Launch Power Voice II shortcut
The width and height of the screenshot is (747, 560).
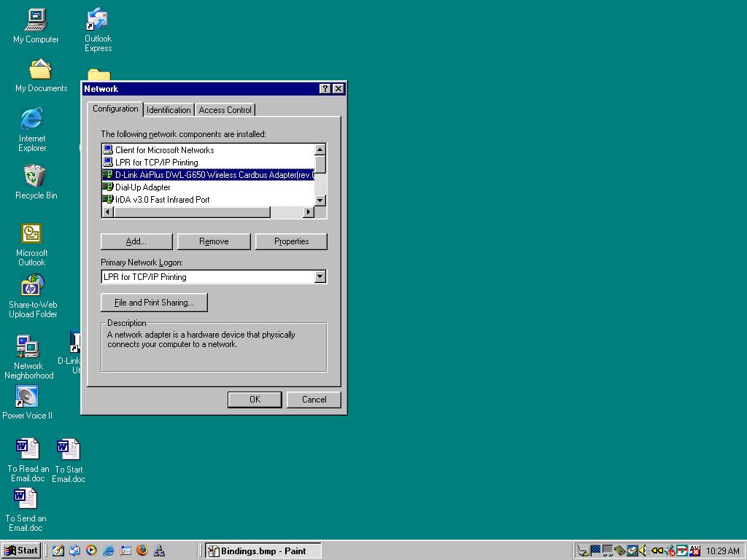point(27,402)
